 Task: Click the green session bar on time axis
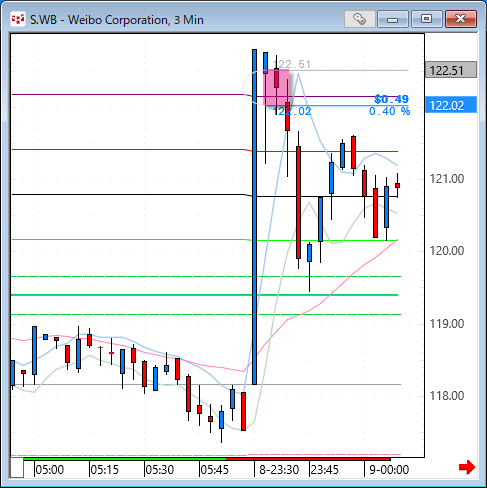point(125,459)
